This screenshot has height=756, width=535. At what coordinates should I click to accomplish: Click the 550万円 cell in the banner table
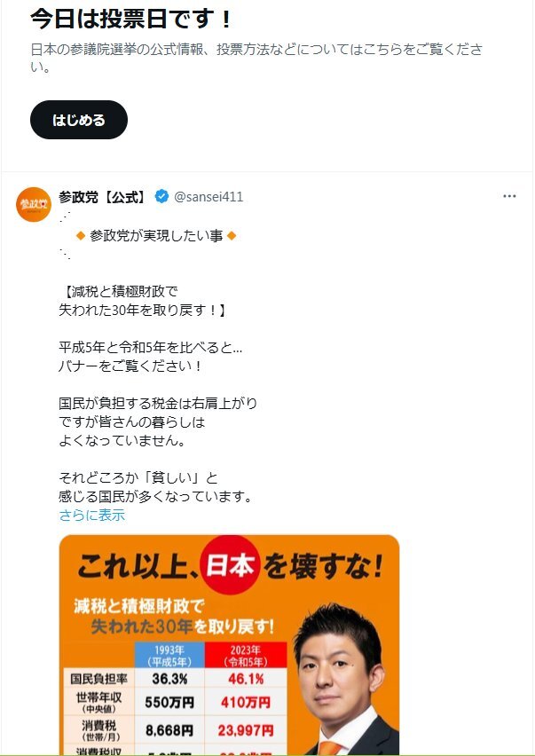169,702
